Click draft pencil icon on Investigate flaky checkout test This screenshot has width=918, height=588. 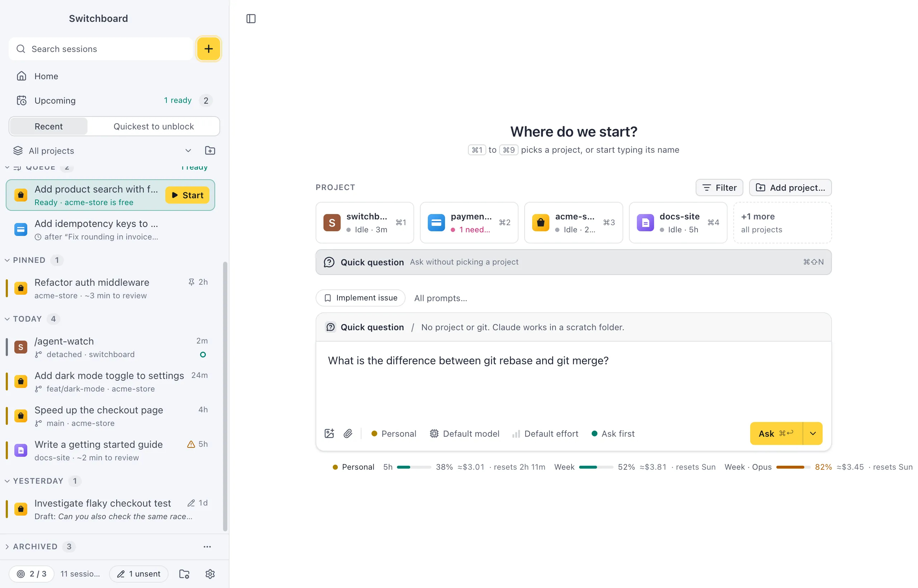pyautogui.click(x=191, y=503)
